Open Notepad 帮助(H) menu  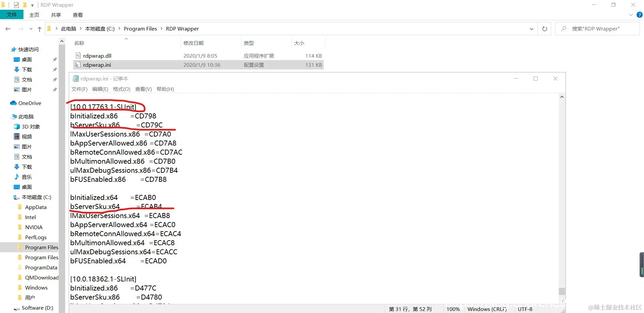tap(165, 89)
